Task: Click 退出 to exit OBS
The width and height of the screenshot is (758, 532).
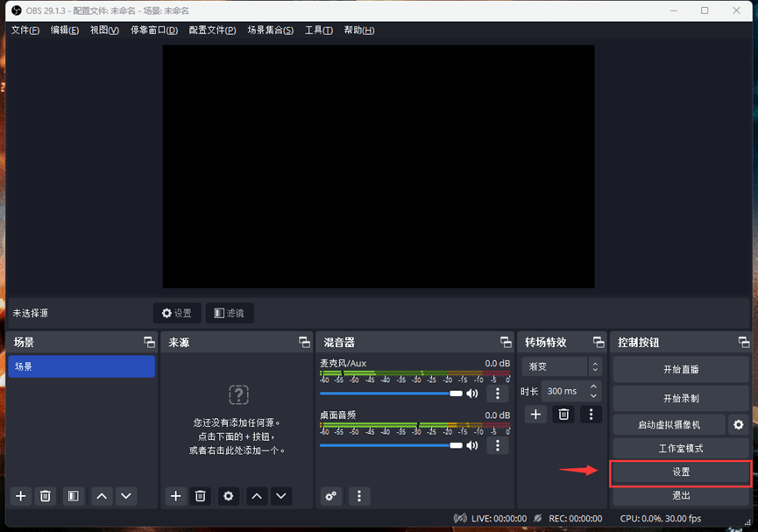Action: [681, 495]
